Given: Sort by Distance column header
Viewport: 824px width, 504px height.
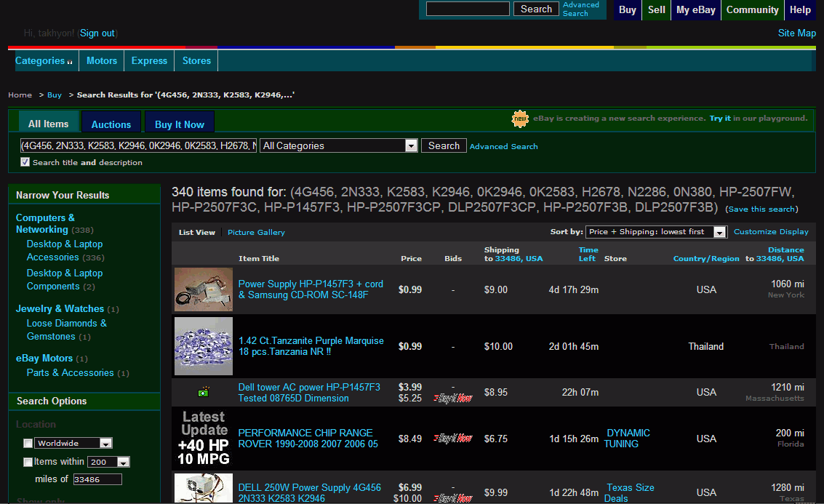Looking at the screenshot, I should click(785, 250).
